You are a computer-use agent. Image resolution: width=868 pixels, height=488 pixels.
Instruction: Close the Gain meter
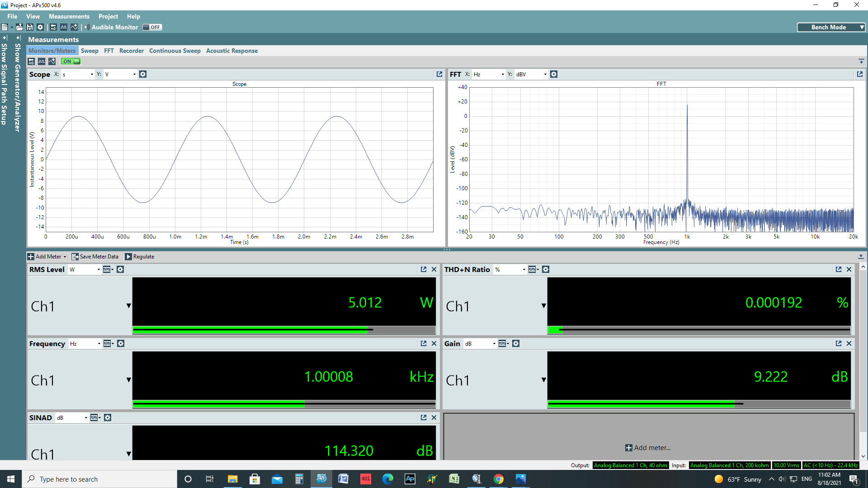849,343
